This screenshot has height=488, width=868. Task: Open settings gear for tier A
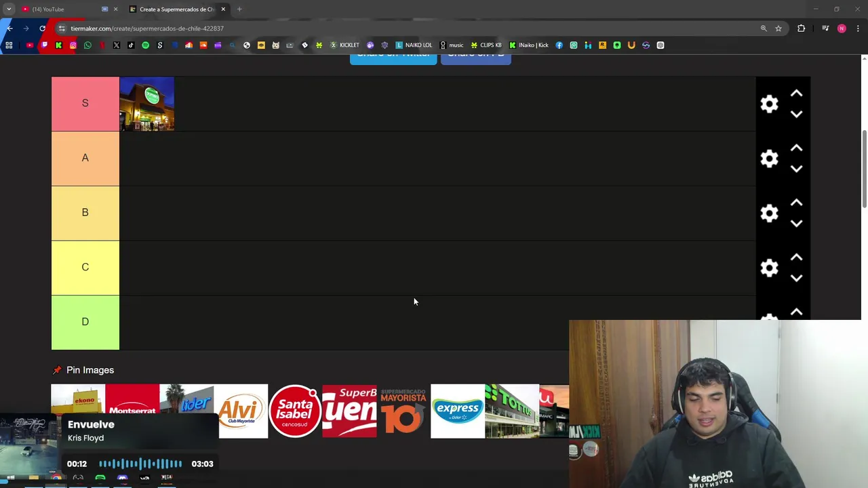pos(769,159)
